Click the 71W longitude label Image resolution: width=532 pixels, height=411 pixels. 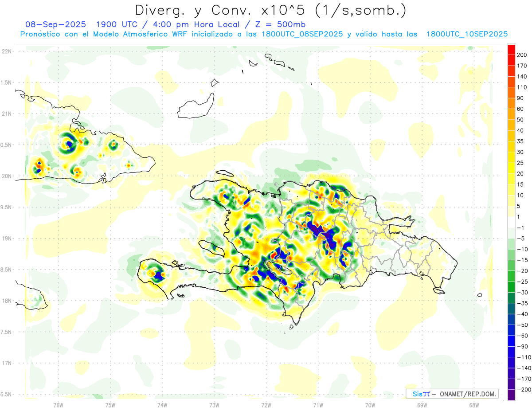pyautogui.click(x=318, y=405)
